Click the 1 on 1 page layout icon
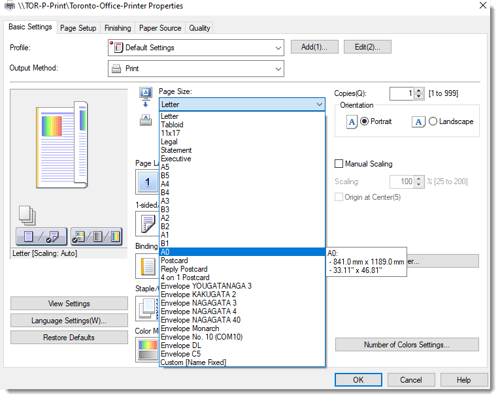The width and height of the screenshot is (500, 399). tap(147, 182)
